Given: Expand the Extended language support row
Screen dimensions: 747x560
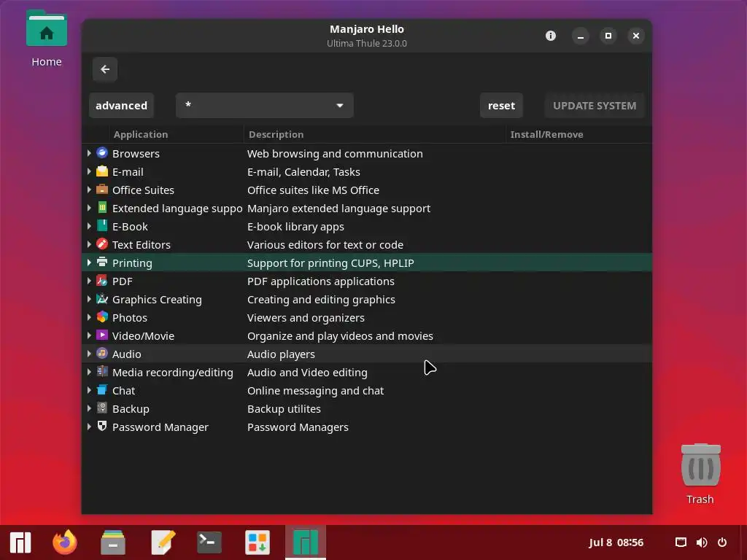Looking at the screenshot, I should tap(89, 208).
